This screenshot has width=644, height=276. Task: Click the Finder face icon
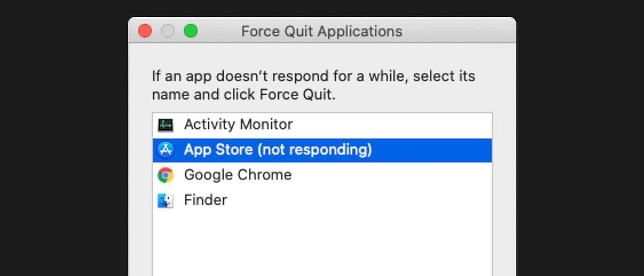tap(165, 200)
